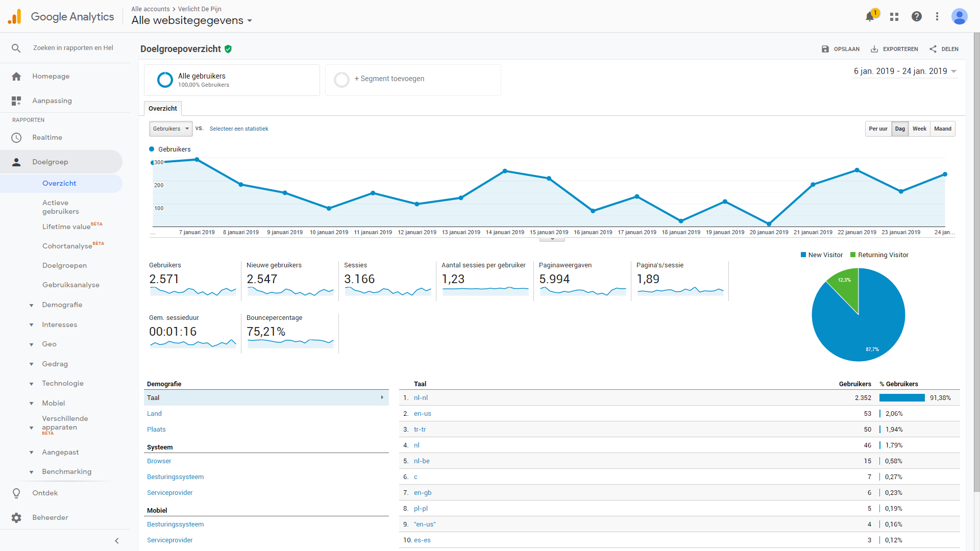The height and width of the screenshot is (551, 980).
Task: Click the search magnifier icon
Action: [16, 48]
